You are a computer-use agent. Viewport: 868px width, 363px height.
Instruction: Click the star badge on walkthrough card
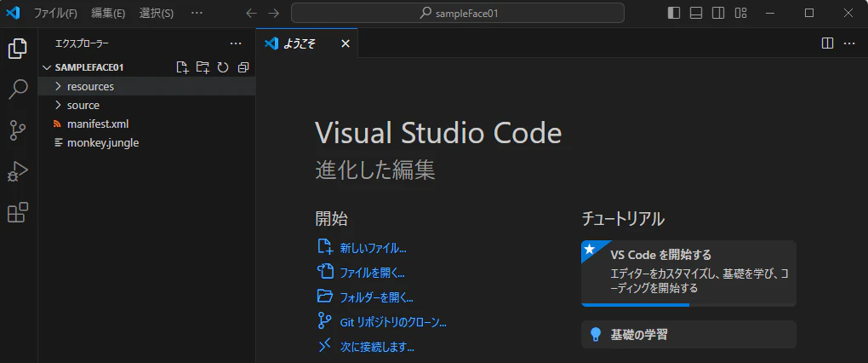[590, 249]
